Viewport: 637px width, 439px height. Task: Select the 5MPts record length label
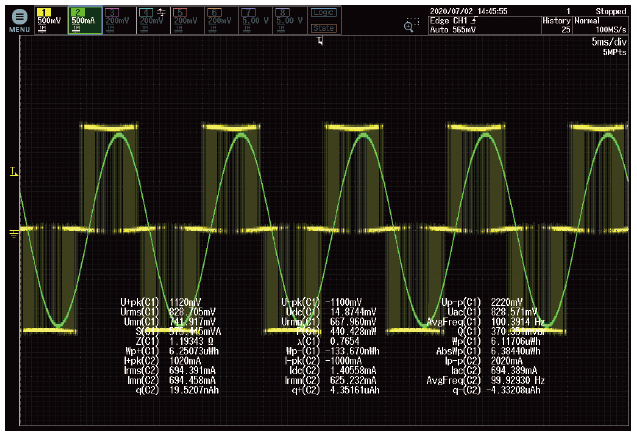(614, 52)
